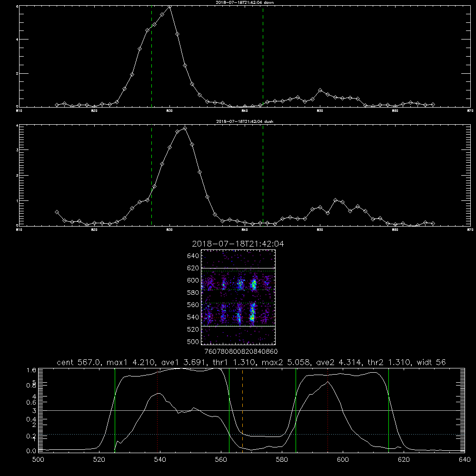This screenshot has height=476, width=476.
Task: Click the secondary peak diamond at 850 in dawn plot
Action: point(320,90)
